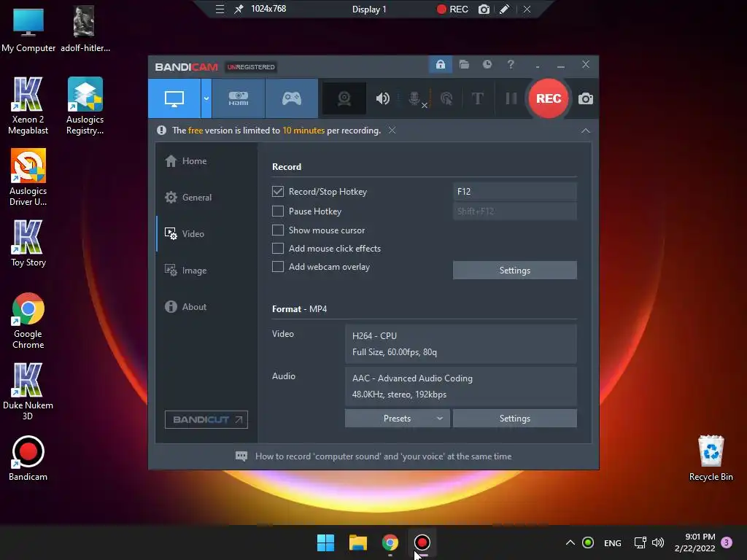Select Duke Nukem 3D desktop shortcut
This screenshot has height=560, width=747.
(28, 392)
